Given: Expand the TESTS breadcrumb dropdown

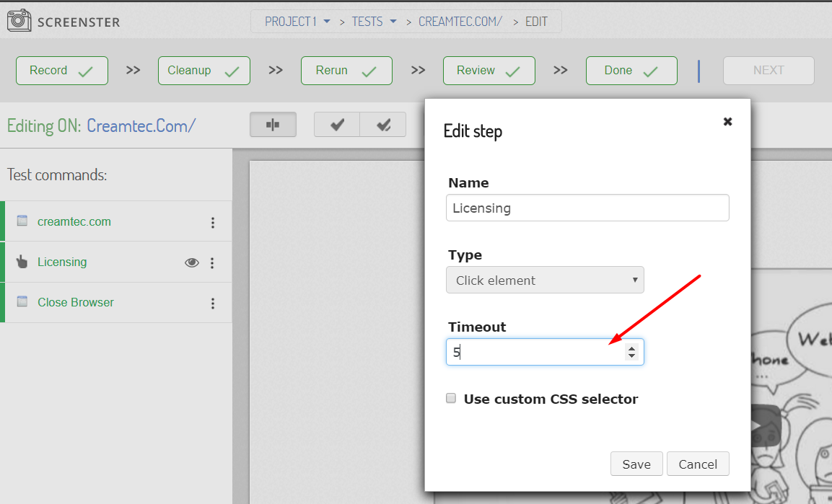Looking at the screenshot, I should [393, 21].
